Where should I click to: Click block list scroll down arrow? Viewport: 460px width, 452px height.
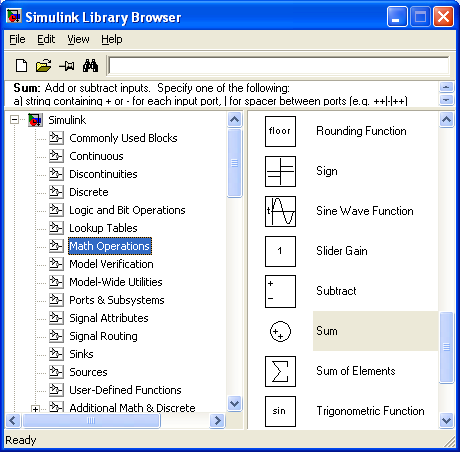[x=446, y=420]
